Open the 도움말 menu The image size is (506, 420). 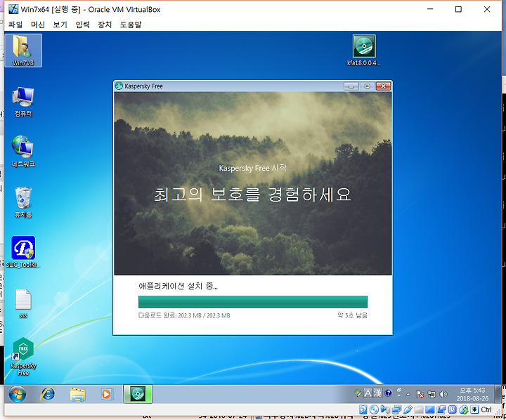[x=131, y=25]
